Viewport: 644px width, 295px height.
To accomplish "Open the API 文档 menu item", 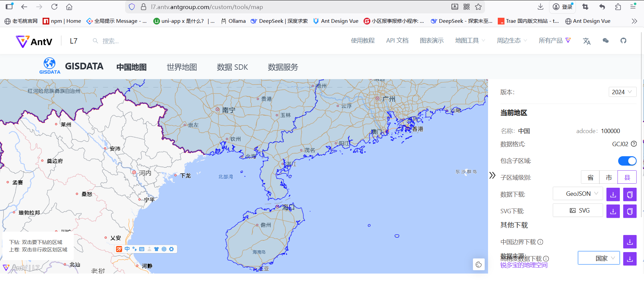I will coord(397,41).
